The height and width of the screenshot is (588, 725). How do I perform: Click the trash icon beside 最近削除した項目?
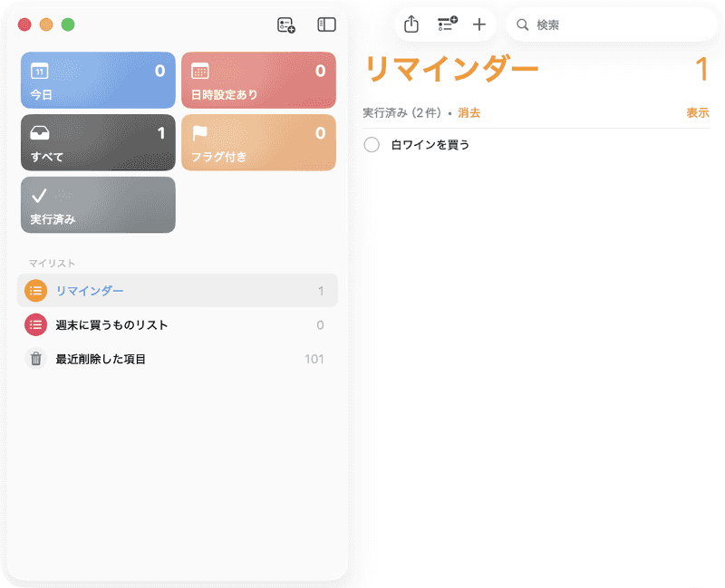pyautogui.click(x=35, y=359)
